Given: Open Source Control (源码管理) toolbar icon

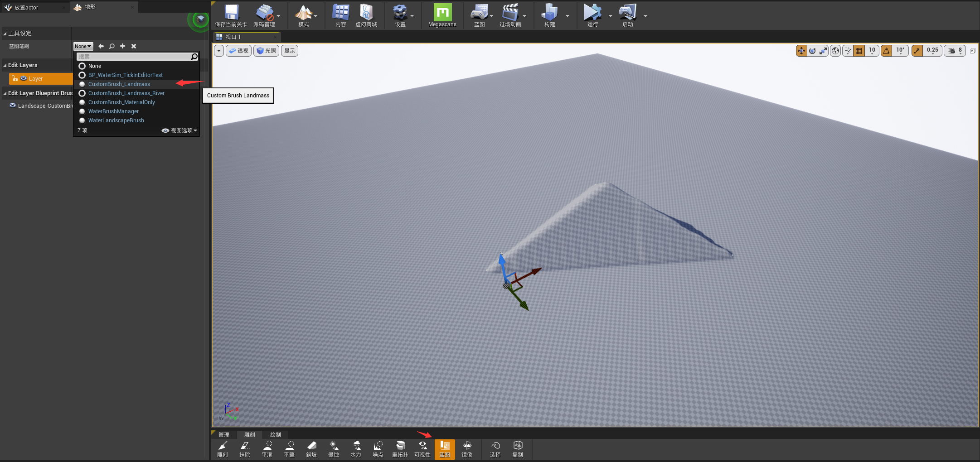Looking at the screenshot, I should [x=264, y=15].
